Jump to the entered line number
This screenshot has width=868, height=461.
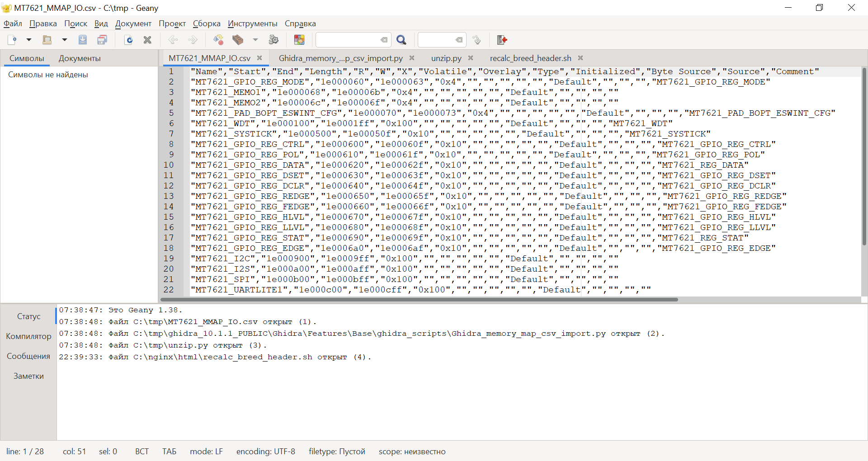[476, 40]
